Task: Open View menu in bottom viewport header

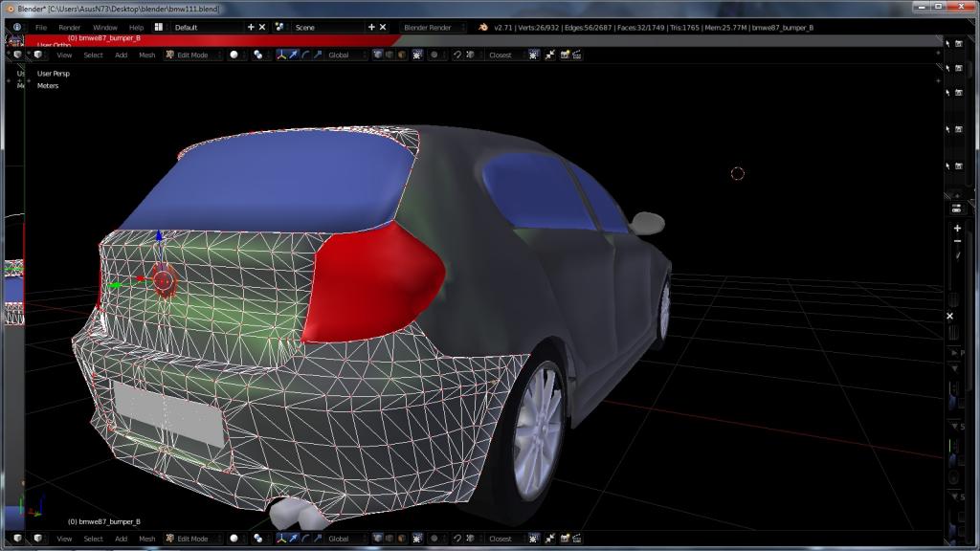Action: (64, 539)
